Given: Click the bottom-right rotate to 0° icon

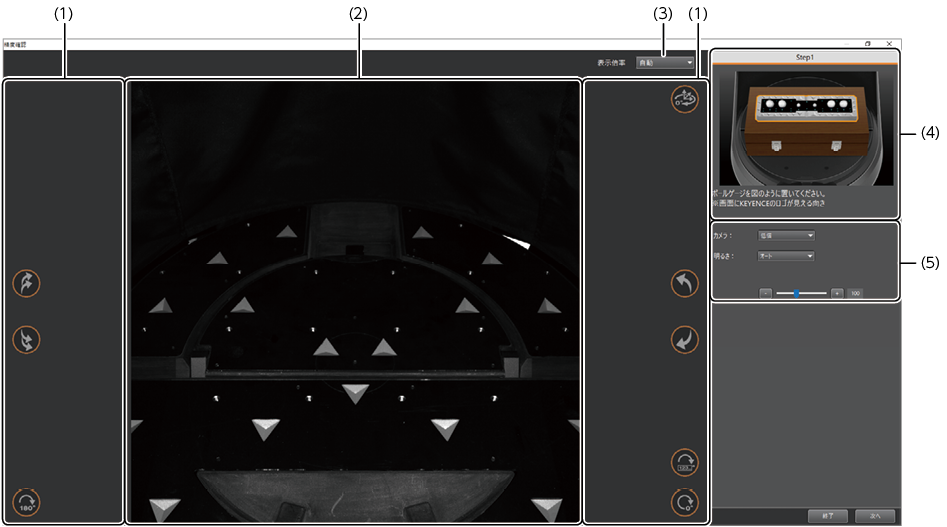Looking at the screenshot, I should [685, 501].
